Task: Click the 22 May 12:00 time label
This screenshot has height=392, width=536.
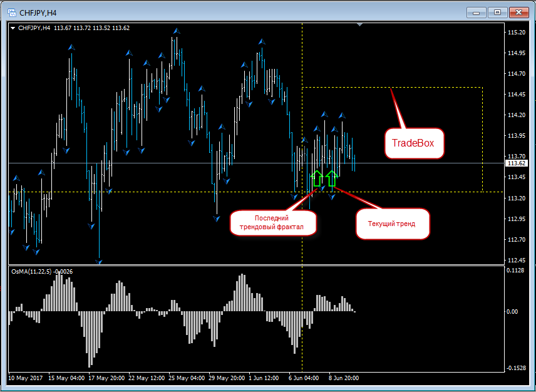Action: point(147,378)
